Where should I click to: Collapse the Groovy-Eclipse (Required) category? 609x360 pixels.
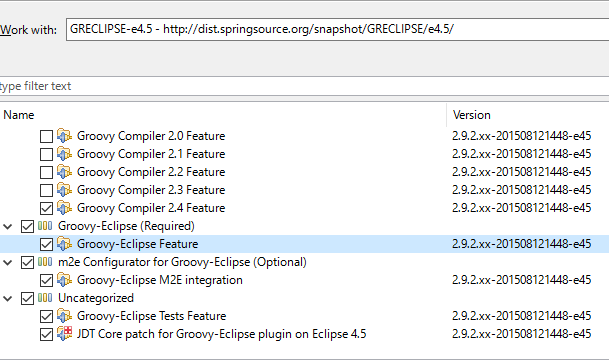tap(7, 226)
